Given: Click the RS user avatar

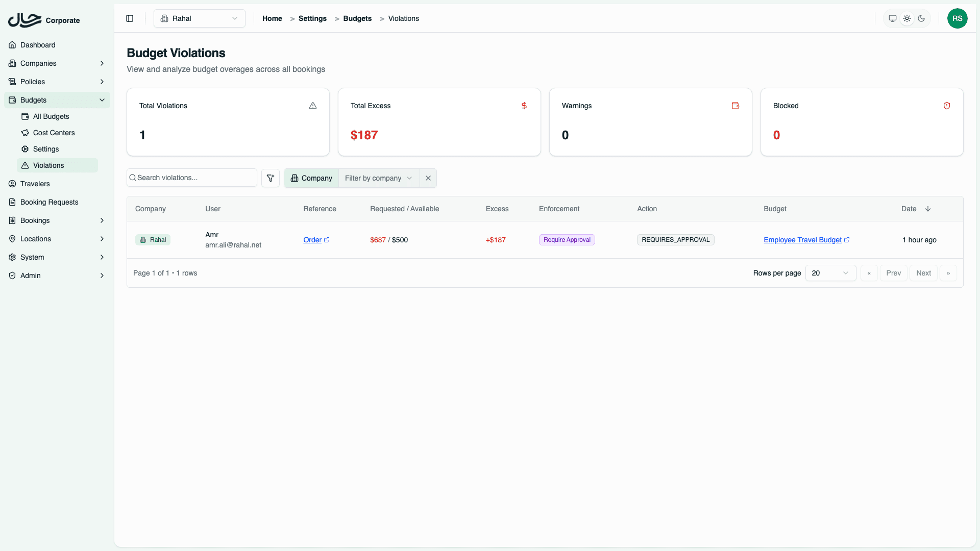Looking at the screenshot, I should pos(957,18).
